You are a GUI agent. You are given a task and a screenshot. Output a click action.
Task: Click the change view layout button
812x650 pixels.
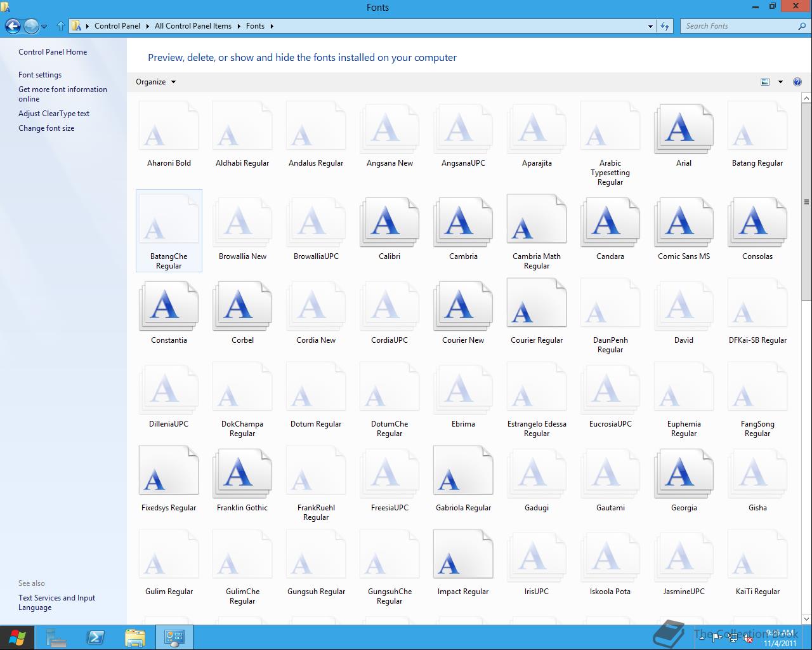[765, 82]
